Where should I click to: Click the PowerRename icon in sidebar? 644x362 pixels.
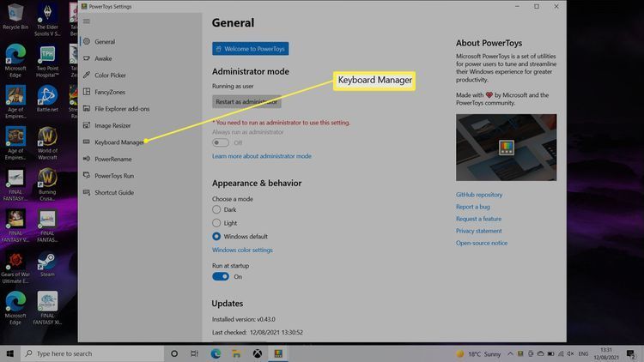(86, 159)
